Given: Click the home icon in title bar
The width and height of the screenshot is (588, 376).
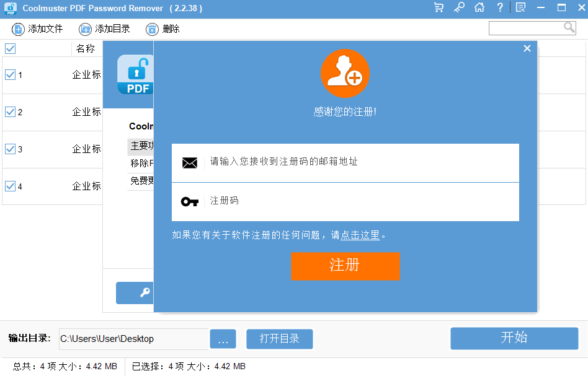Looking at the screenshot, I should (x=479, y=8).
